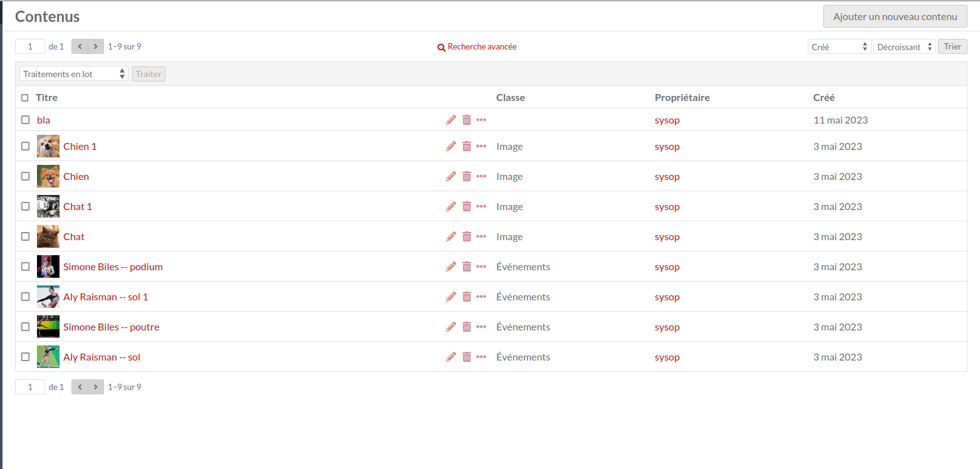Click 'Ajouter un nouveau contenu' button
This screenshot has height=469, width=980.
[895, 17]
